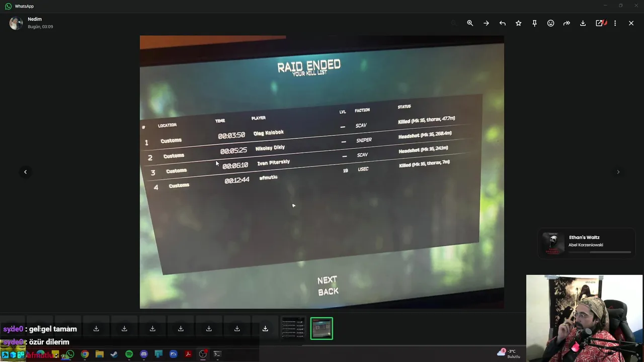This screenshot has height=362, width=644.
Task: Click player name afmutlu in row 4
Action: pos(268,177)
